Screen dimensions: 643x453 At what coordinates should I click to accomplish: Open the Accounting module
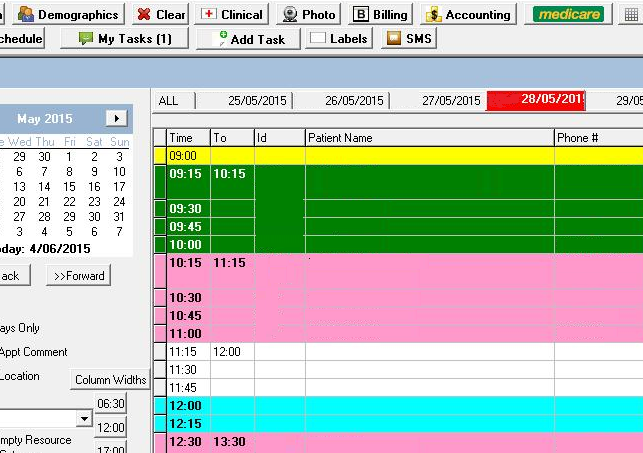click(x=468, y=14)
